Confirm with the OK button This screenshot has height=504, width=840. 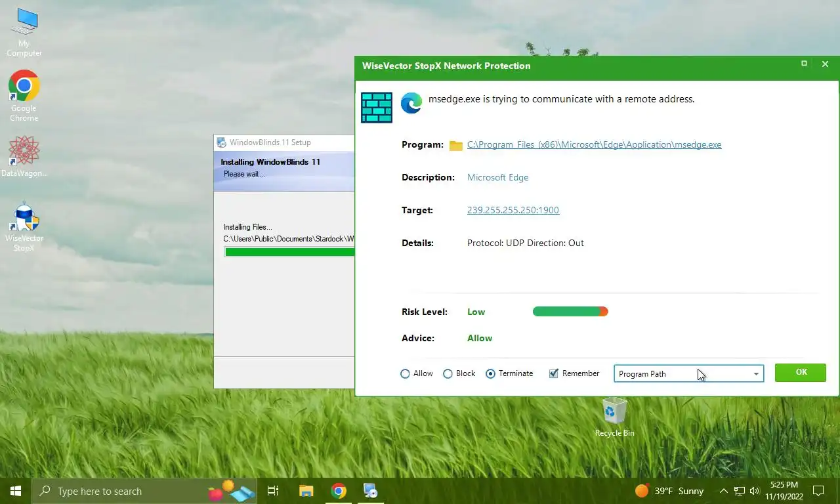(801, 372)
